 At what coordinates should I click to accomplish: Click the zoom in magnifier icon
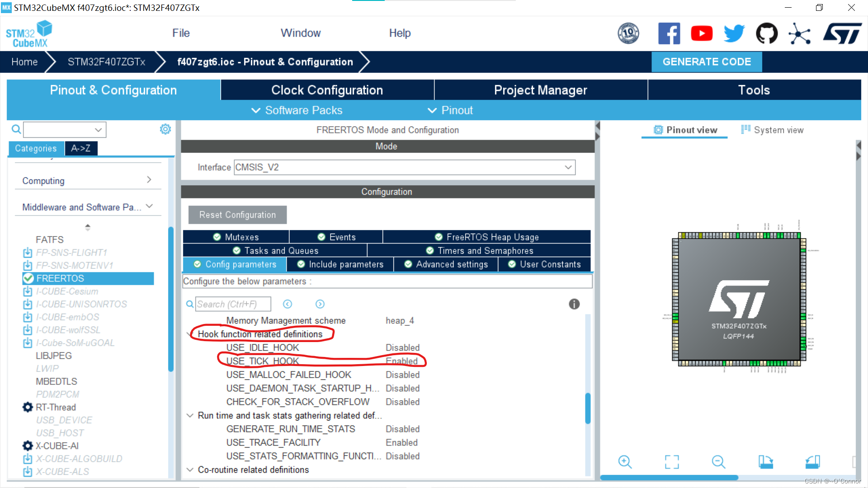625,462
